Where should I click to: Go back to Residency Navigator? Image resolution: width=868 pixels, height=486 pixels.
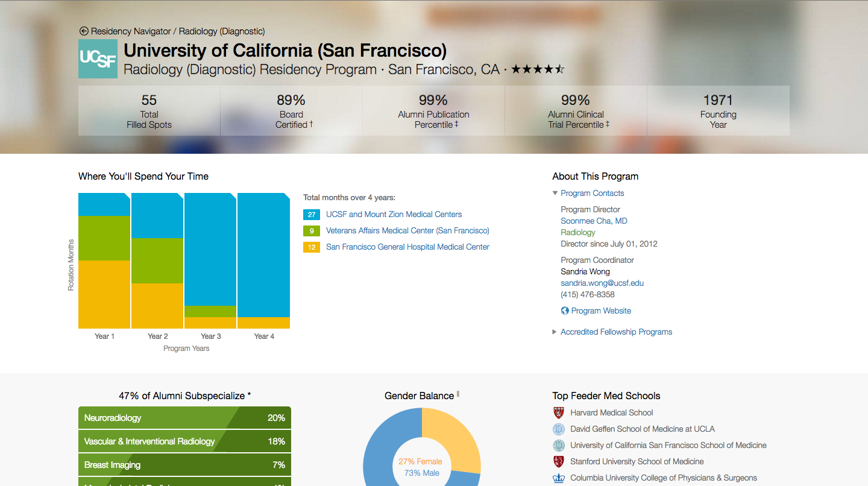(x=130, y=31)
